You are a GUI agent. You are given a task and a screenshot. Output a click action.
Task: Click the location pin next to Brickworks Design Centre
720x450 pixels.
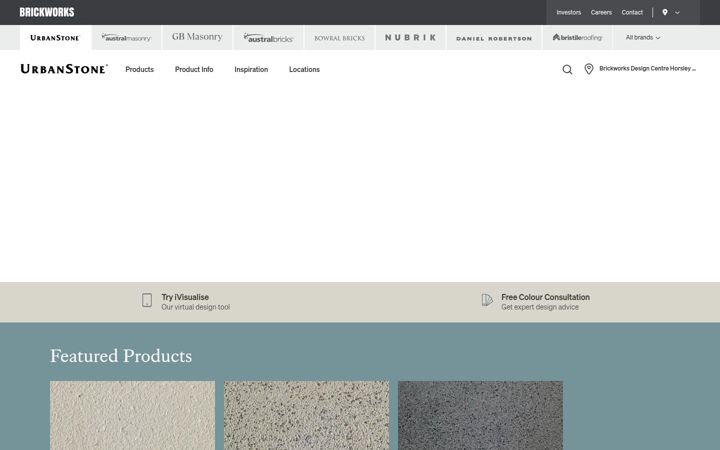pos(589,69)
